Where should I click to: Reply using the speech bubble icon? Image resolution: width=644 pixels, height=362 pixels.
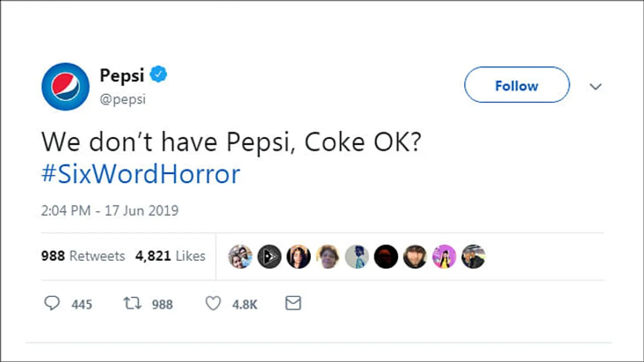pyautogui.click(x=52, y=303)
